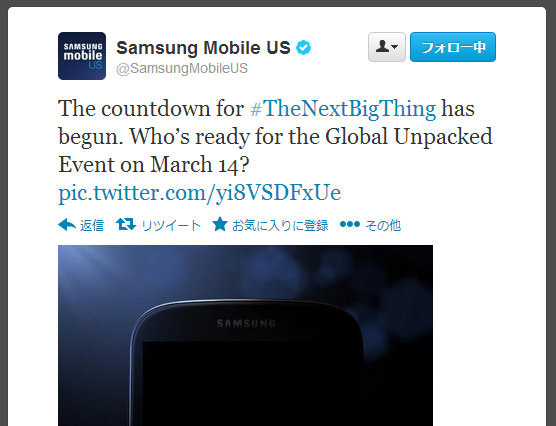Viewport: 556px width, 426px height.
Task: Click お気に入りに登録 favorite label
Action: point(280,225)
